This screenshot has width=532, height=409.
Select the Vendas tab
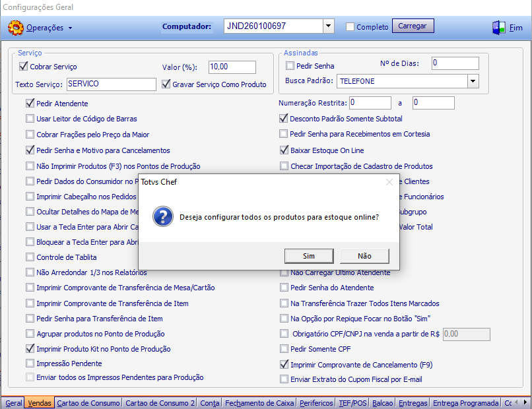pos(40,403)
